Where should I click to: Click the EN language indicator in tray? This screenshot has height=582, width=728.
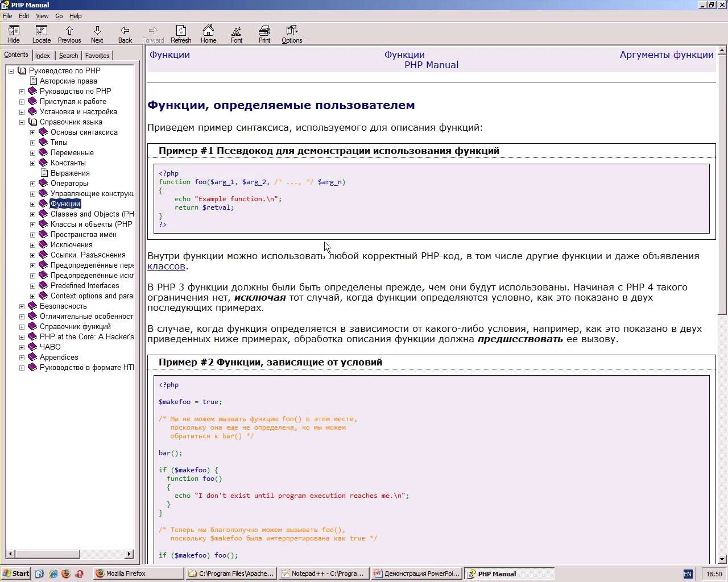688,574
